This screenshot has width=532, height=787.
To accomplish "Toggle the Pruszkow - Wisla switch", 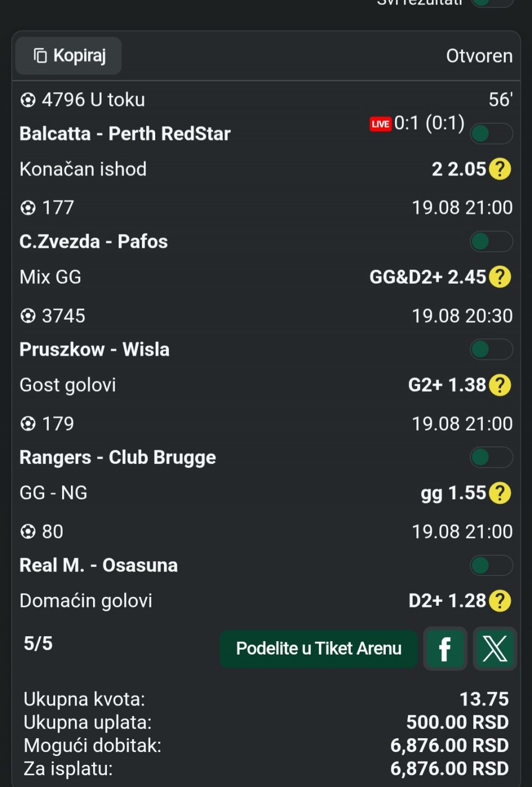I will pyautogui.click(x=491, y=350).
